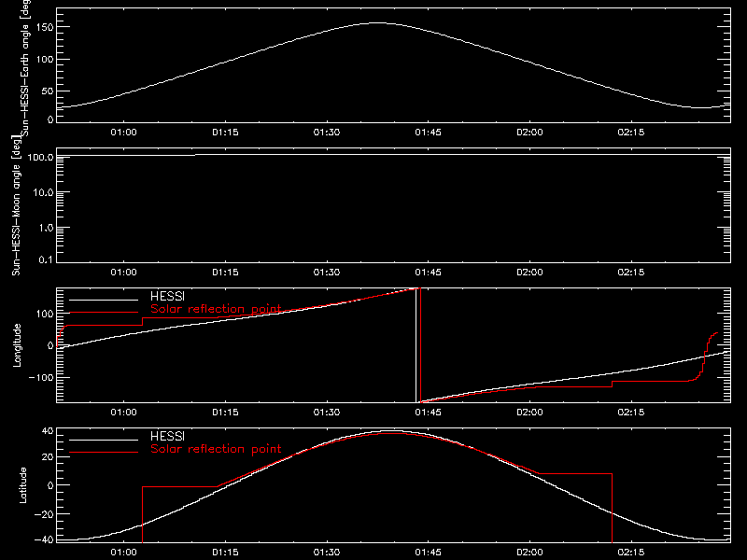Click 01:00 time label under Earth angle plot
This screenshot has width=747, height=560.
(124, 133)
